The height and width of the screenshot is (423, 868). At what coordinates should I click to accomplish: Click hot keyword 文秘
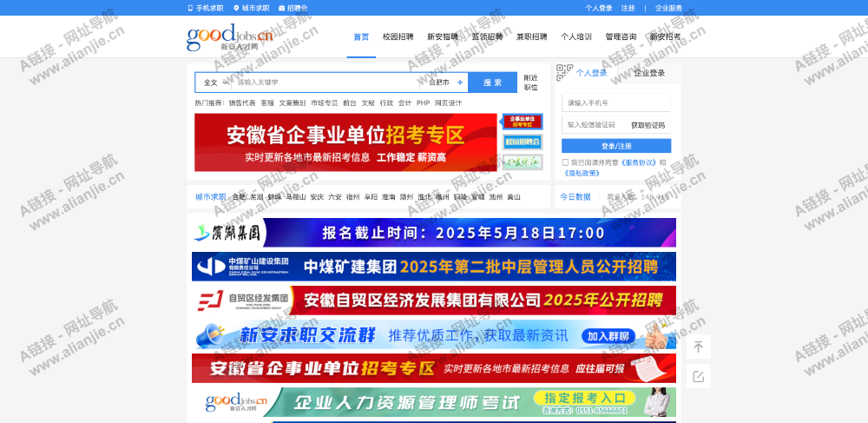click(368, 103)
